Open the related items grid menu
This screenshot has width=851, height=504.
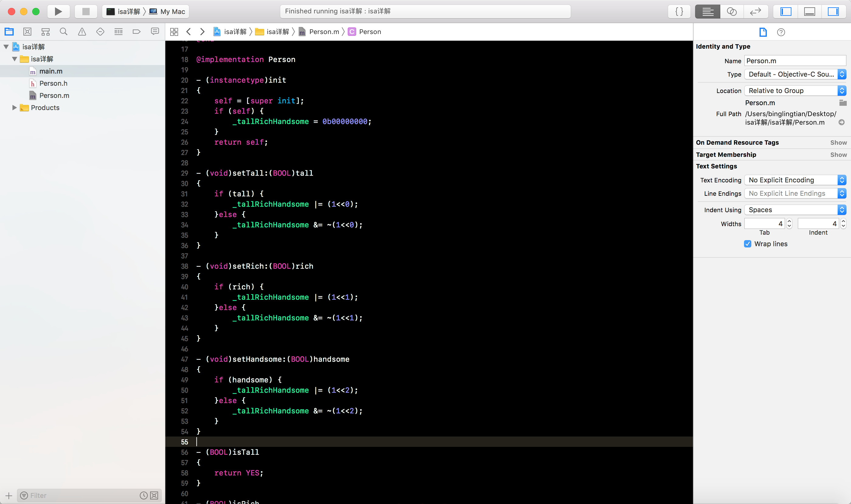click(x=174, y=32)
